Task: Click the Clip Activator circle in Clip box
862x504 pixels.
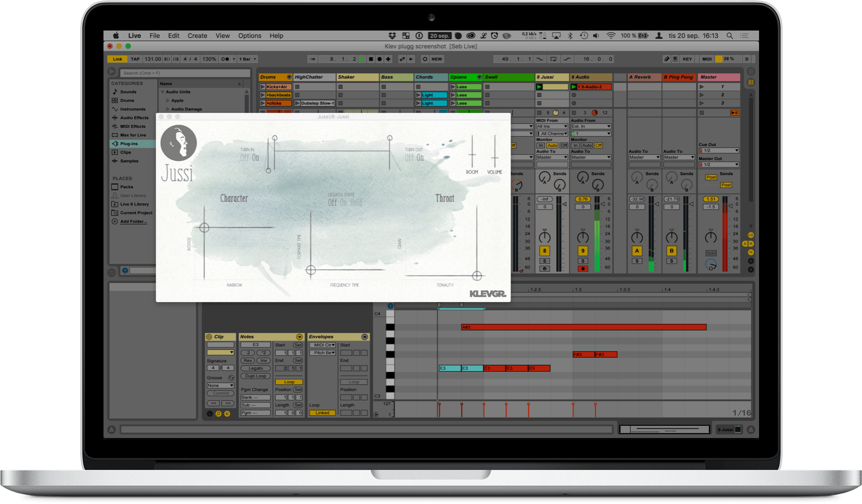Action: pos(209,337)
